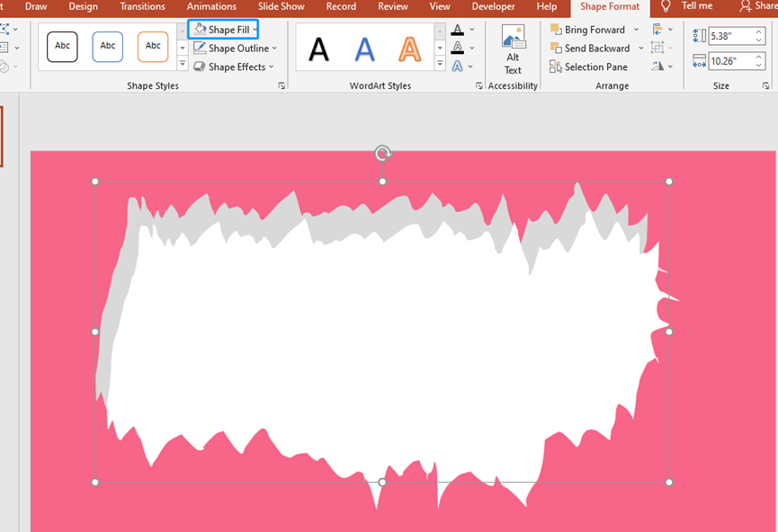Viewport: 778px width, 532px height.
Task: Open the Animations tab
Action: click(211, 6)
